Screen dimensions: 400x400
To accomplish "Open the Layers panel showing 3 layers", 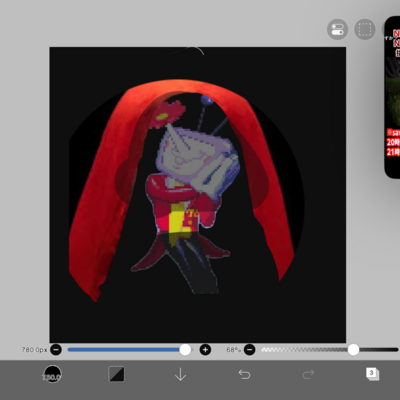I will click(372, 374).
